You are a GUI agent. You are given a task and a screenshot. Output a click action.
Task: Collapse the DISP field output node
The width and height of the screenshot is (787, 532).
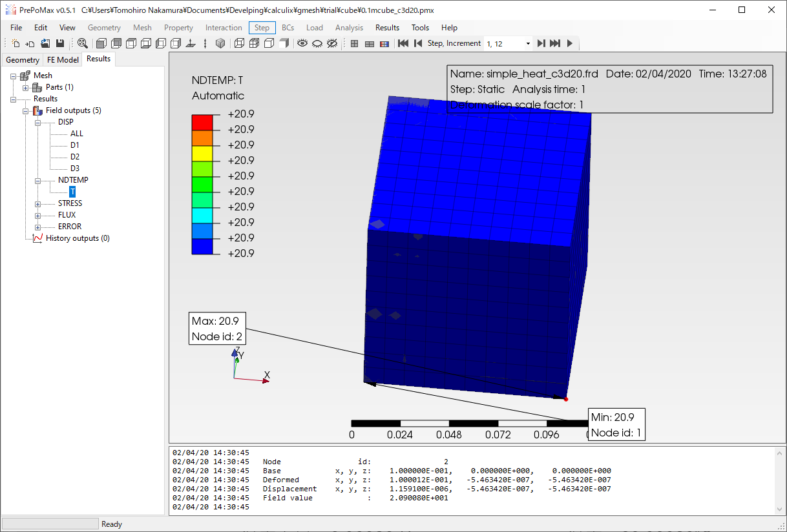click(x=38, y=122)
